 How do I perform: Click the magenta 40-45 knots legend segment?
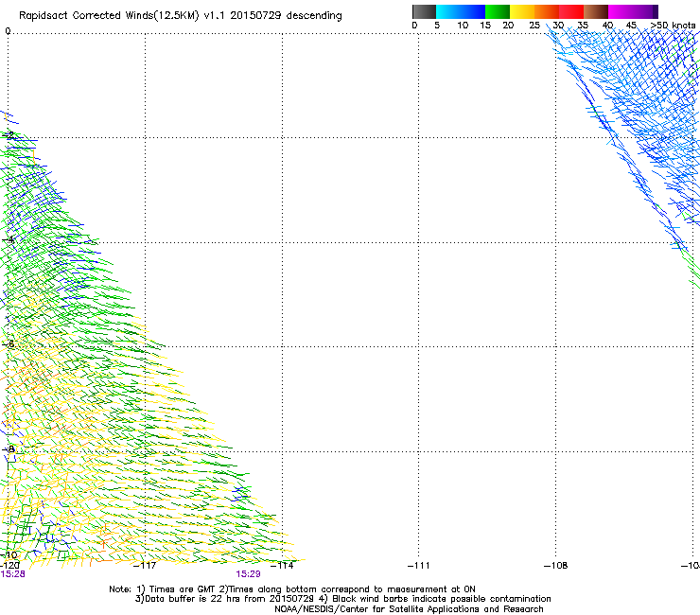tap(621, 11)
